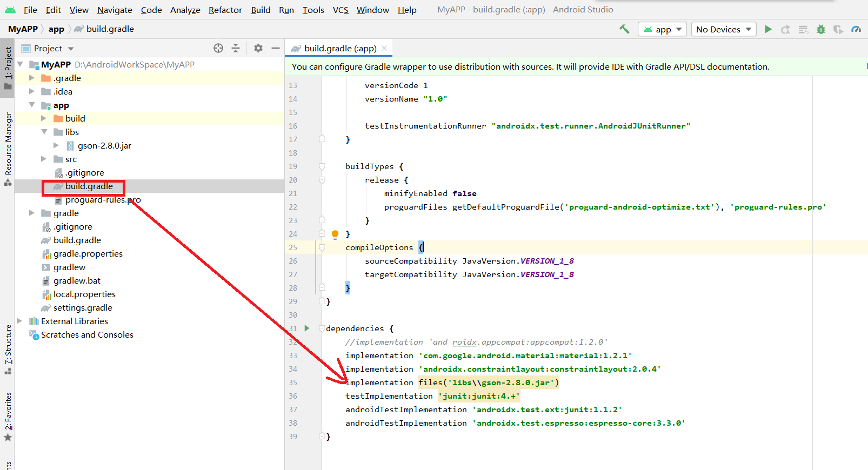
Task: Open Project panel settings gear
Action: pyautogui.click(x=258, y=48)
